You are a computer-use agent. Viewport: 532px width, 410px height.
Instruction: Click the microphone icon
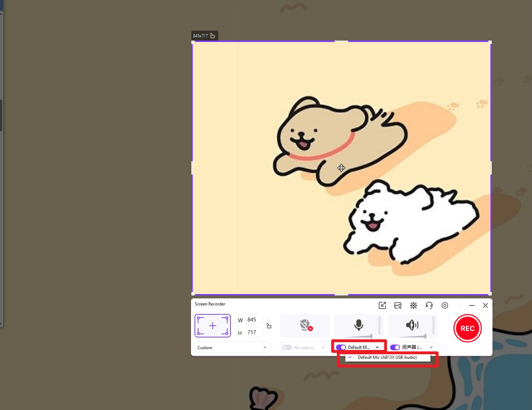coord(358,325)
